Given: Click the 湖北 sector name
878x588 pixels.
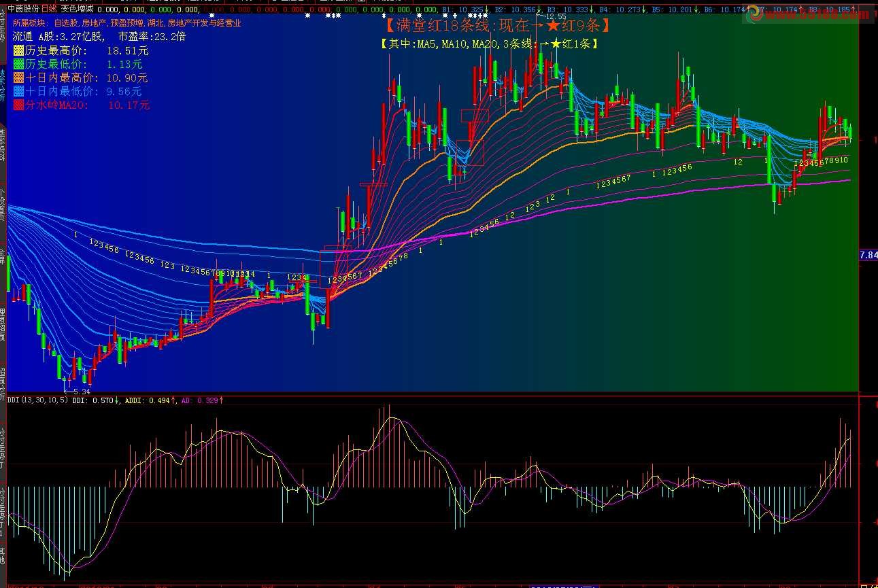Looking at the screenshot, I should [x=154, y=22].
